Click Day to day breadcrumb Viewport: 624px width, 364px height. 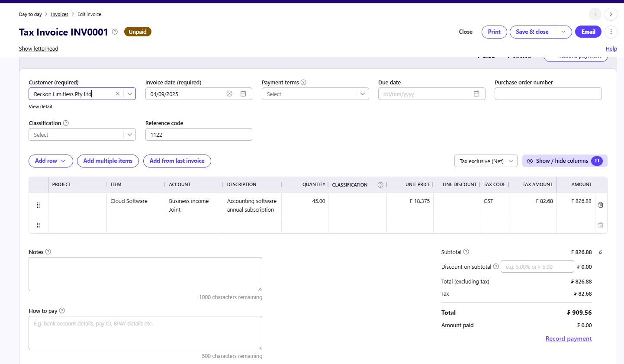pyautogui.click(x=30, y=14)
